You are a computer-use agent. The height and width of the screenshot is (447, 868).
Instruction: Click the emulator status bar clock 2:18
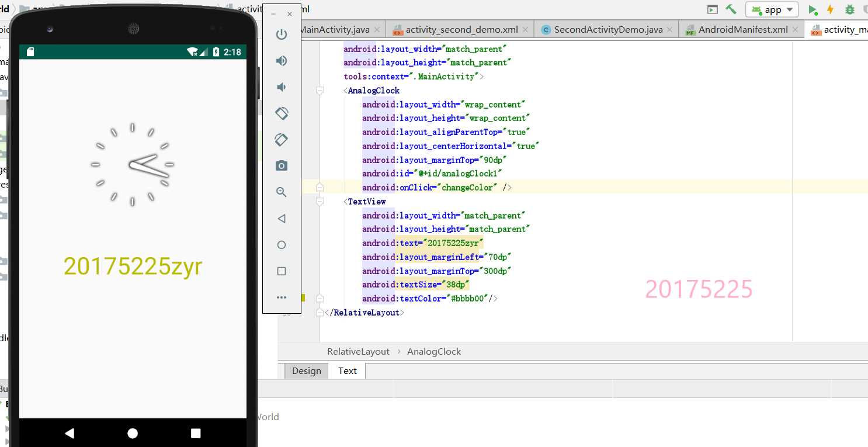tap(232, 52)
